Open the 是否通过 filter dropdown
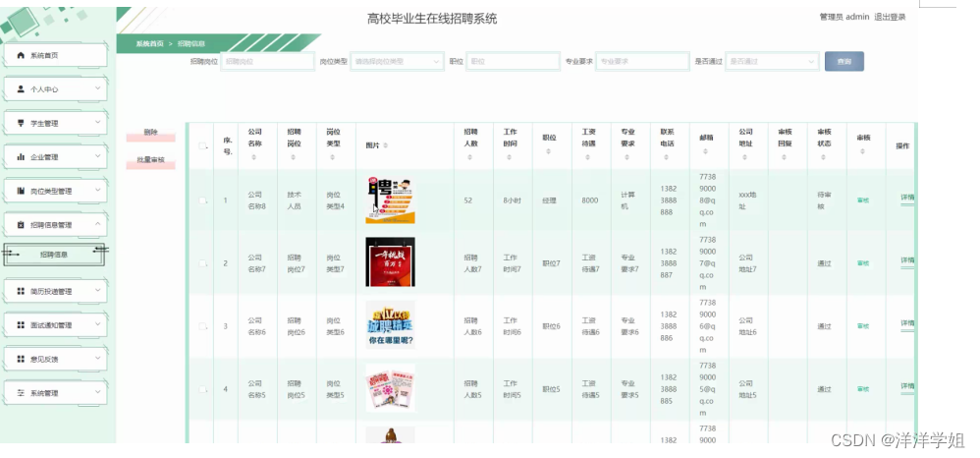Image resolution: width=980 pixels, height=458 pixels. tap(772, 61)
